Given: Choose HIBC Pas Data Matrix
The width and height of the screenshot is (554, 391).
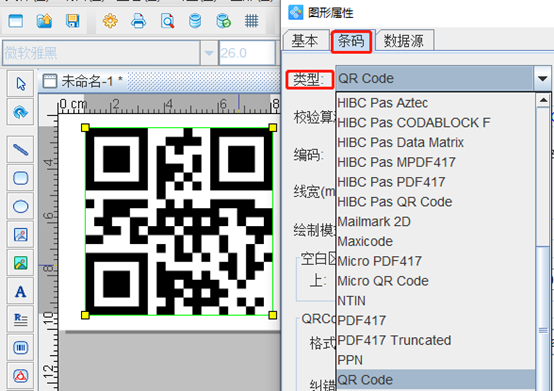Looking at the screenshot, I should coord(435,142).
